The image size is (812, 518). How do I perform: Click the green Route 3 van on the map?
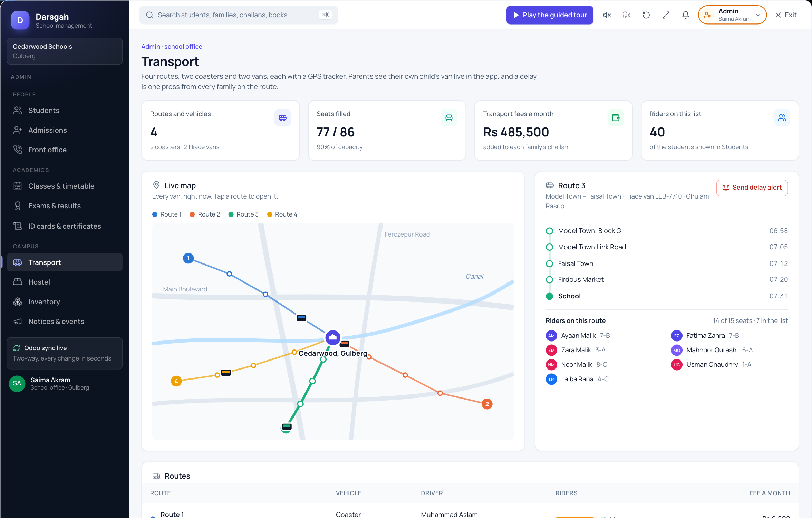coord(287,426)
